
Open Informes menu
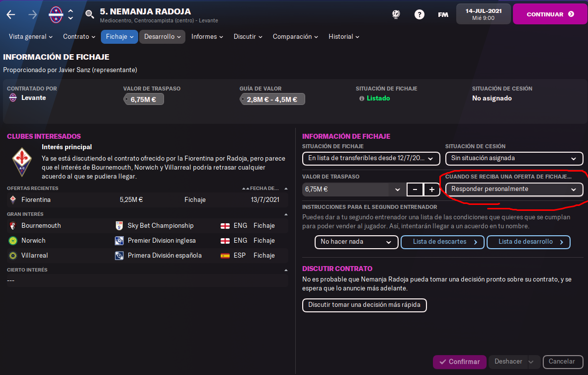click(207, 37)
